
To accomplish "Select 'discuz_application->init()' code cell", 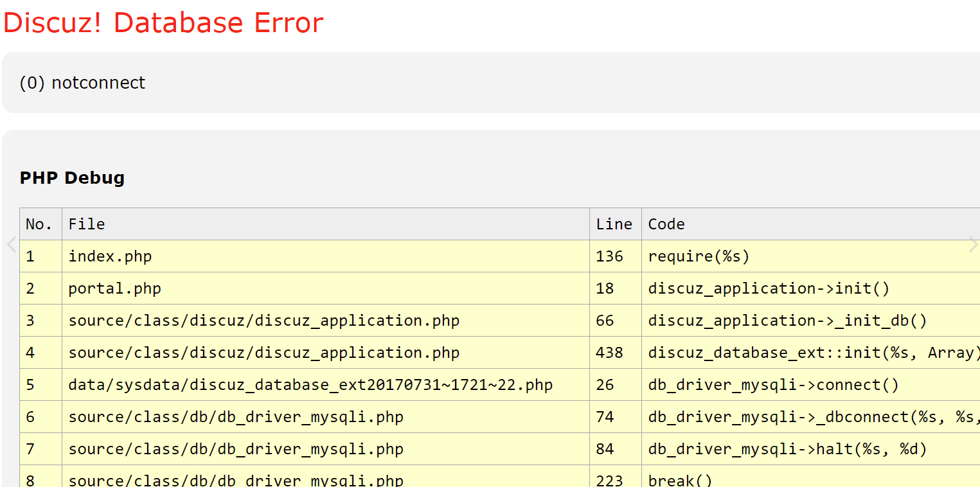I will point(811,288).
